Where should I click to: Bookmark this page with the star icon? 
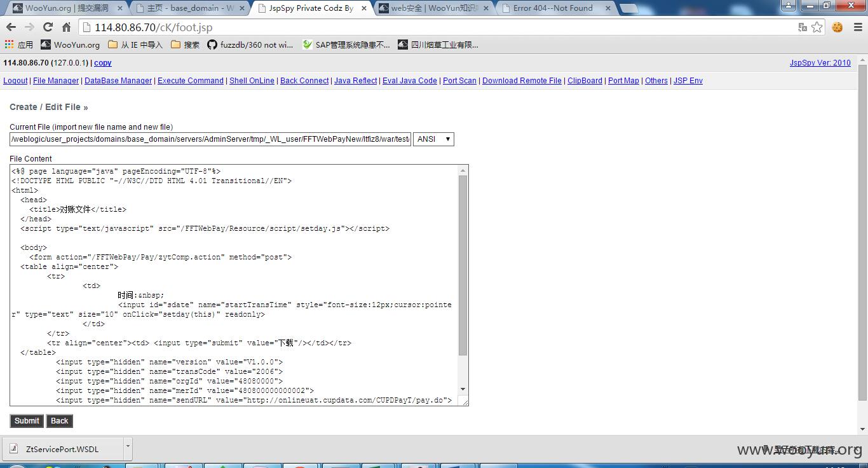(x=817, y=27)
